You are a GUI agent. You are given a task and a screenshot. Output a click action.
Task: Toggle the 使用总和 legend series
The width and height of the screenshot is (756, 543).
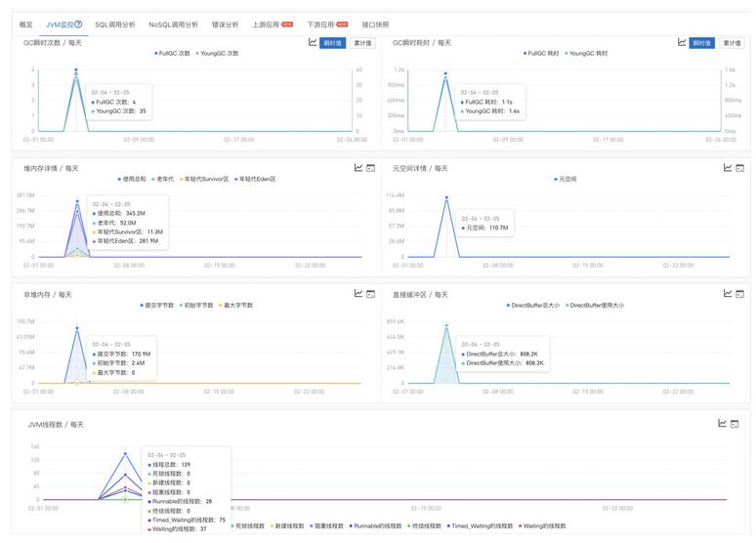coord(132,179)
